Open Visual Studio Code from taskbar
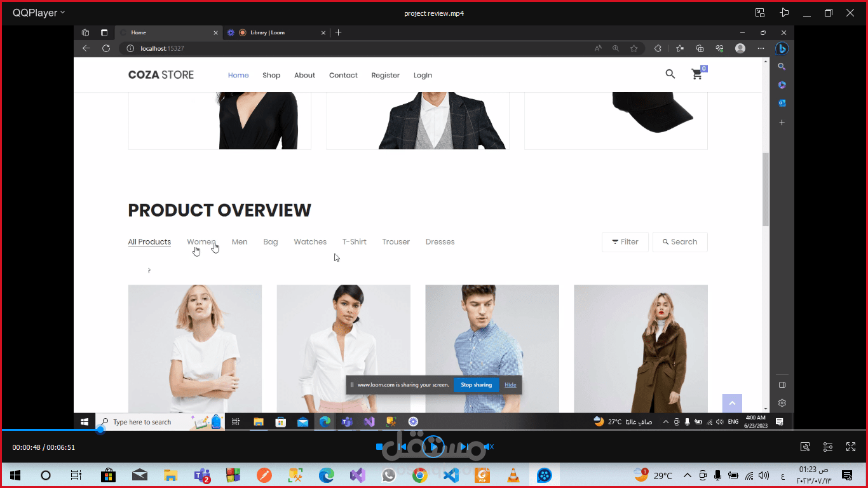 (451, 475)
